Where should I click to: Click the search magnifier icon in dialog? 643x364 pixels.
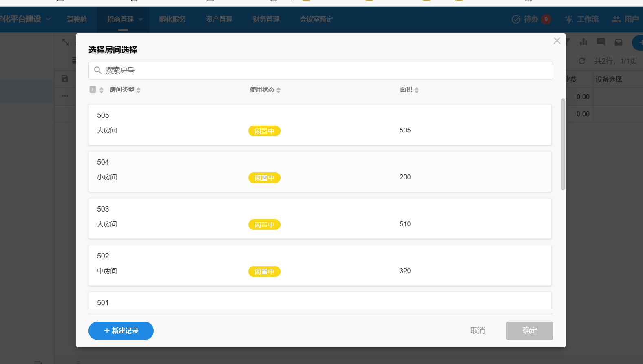pos(98,71)
